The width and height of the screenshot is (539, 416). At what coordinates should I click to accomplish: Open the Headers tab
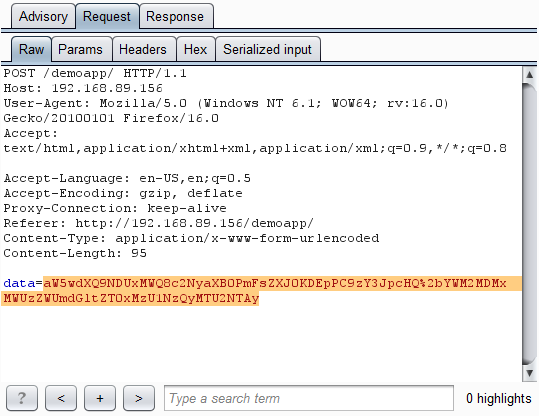[144, 49]
